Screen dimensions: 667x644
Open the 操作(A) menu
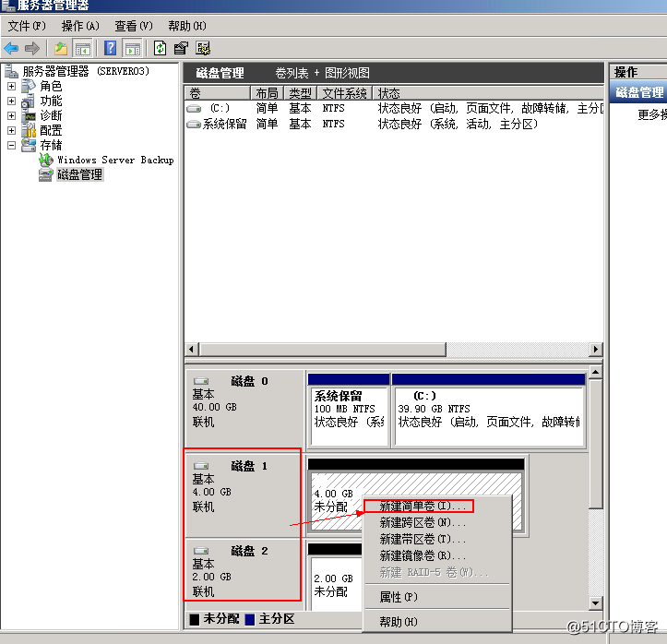click(80, 27)
